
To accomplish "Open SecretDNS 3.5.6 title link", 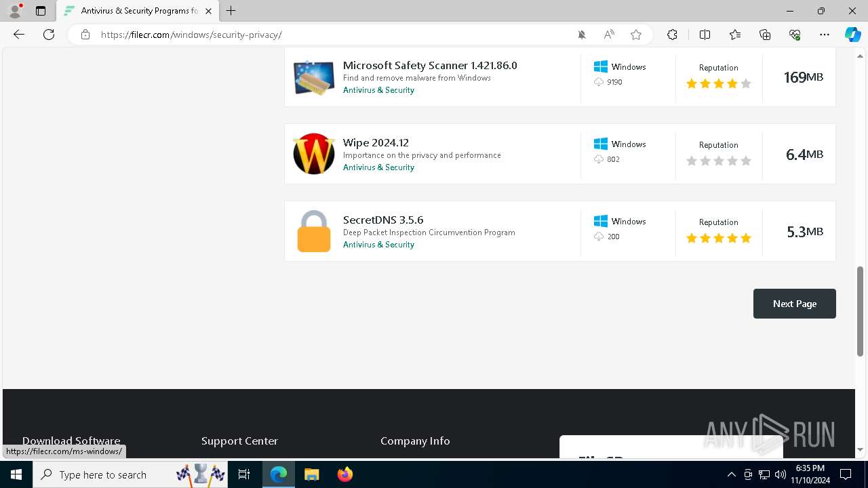I will [x=383, y=220].
